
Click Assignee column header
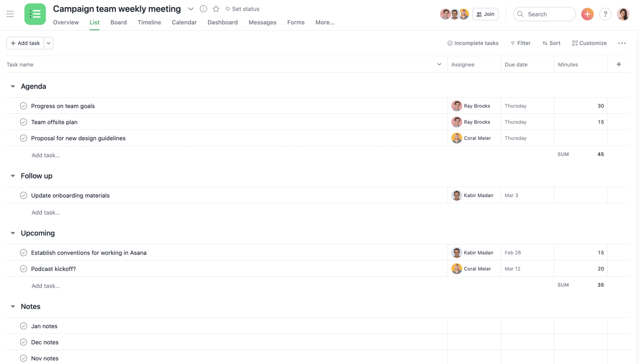(x=474, y=64)
